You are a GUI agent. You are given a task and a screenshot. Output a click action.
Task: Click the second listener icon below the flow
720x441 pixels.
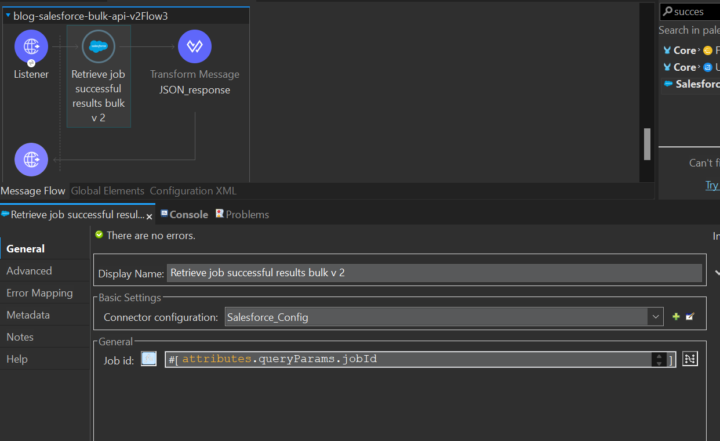click(31, 160)
